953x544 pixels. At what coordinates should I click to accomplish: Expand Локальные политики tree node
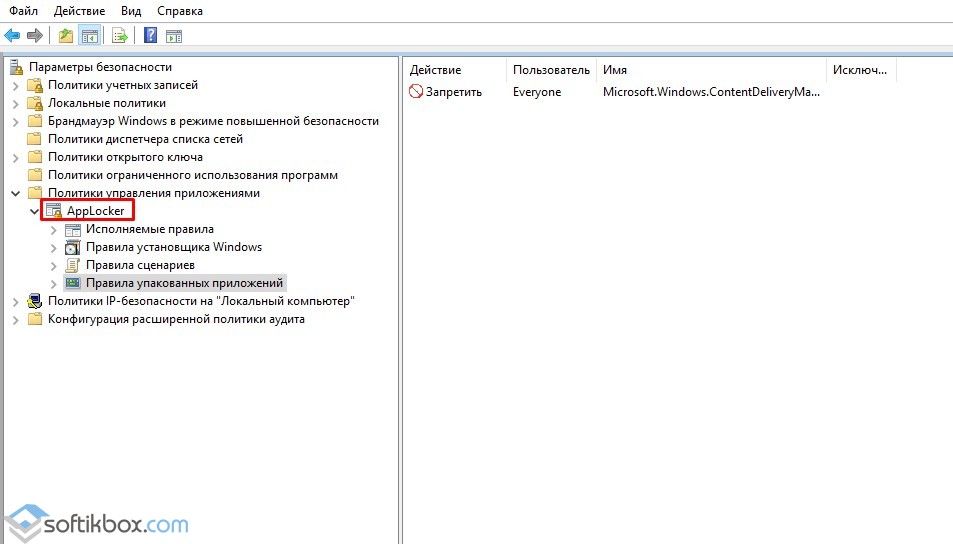coord(16,103)
